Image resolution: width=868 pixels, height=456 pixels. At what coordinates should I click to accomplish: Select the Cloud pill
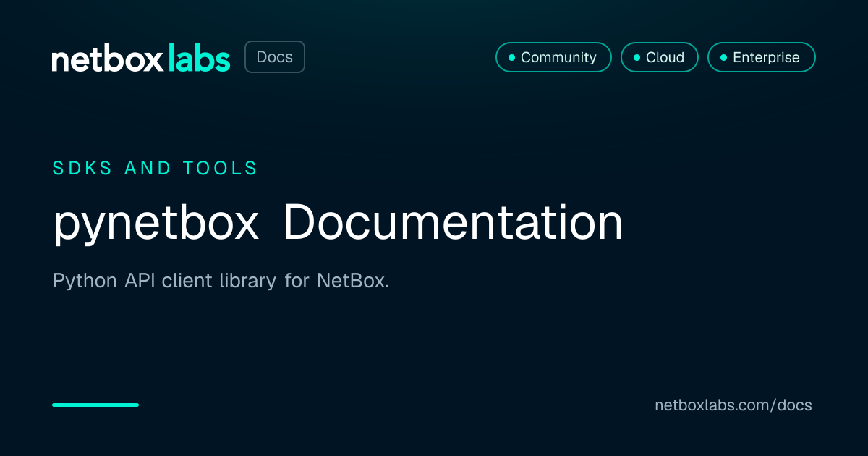(x=659, y=57)
